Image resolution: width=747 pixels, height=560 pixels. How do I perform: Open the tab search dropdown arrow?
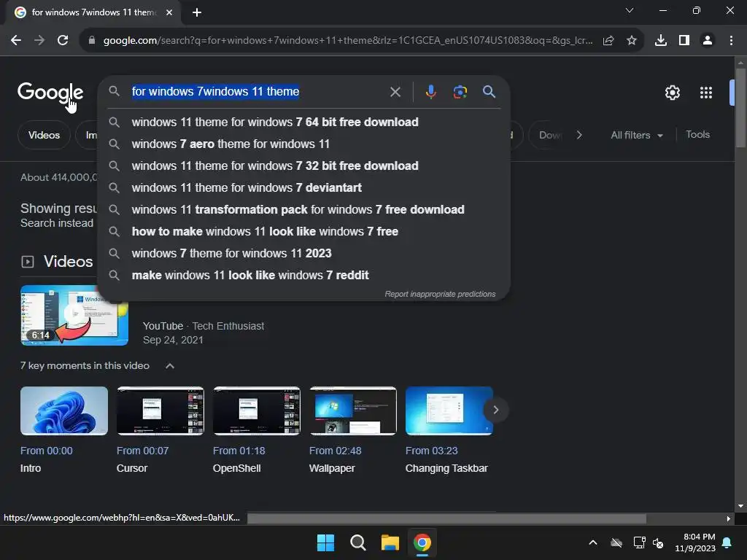(630, 10)
